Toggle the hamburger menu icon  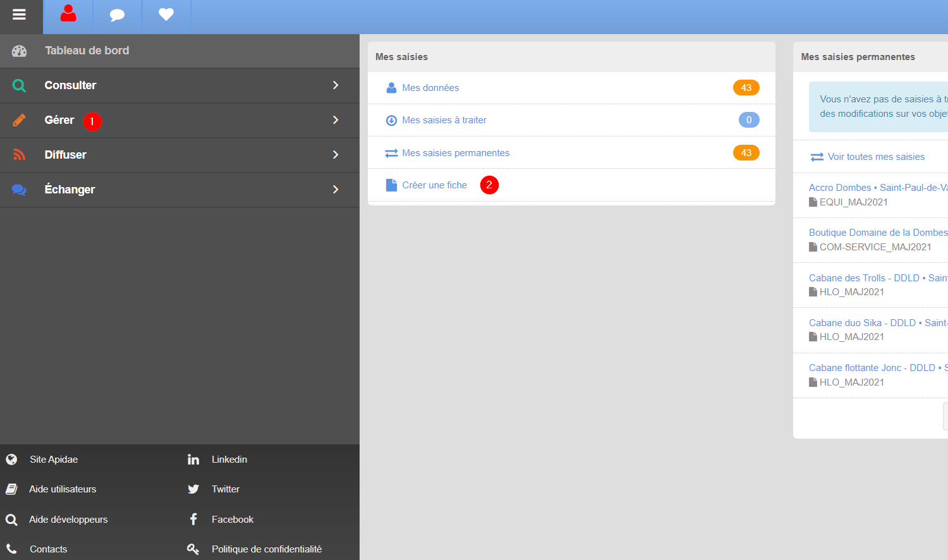point(19,14)
